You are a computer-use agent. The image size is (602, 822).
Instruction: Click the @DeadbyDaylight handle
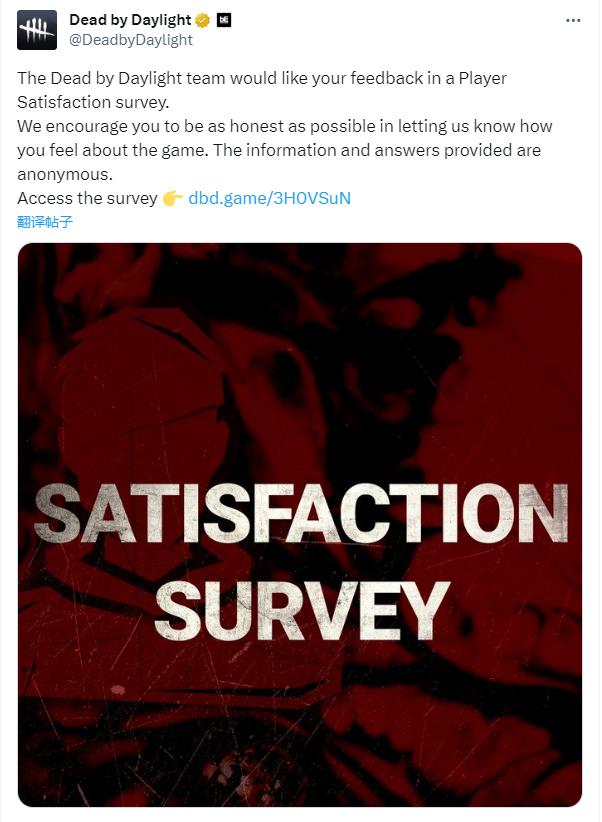point(130,40)
